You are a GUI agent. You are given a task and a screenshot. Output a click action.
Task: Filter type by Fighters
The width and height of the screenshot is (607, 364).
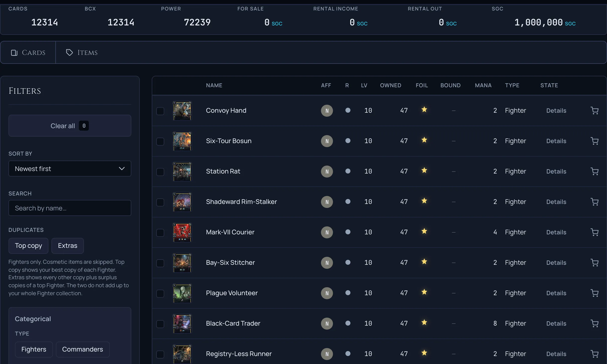(34, 349)
